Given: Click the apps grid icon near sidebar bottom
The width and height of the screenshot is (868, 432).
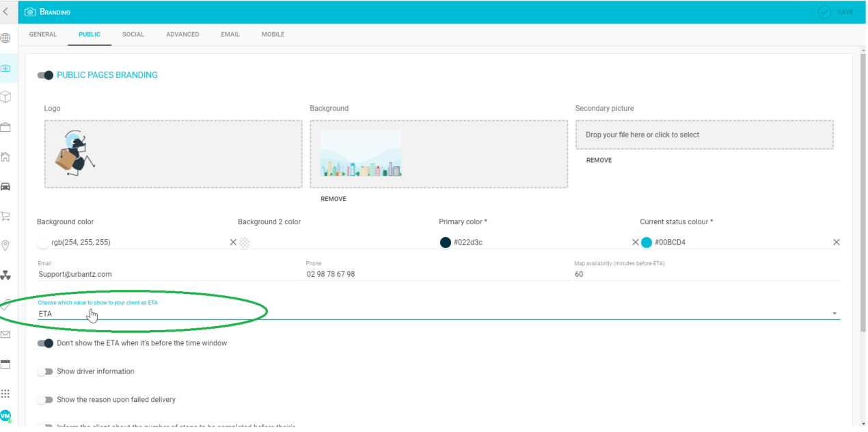Looking at the screenshot, I should [x=5, y=393].
